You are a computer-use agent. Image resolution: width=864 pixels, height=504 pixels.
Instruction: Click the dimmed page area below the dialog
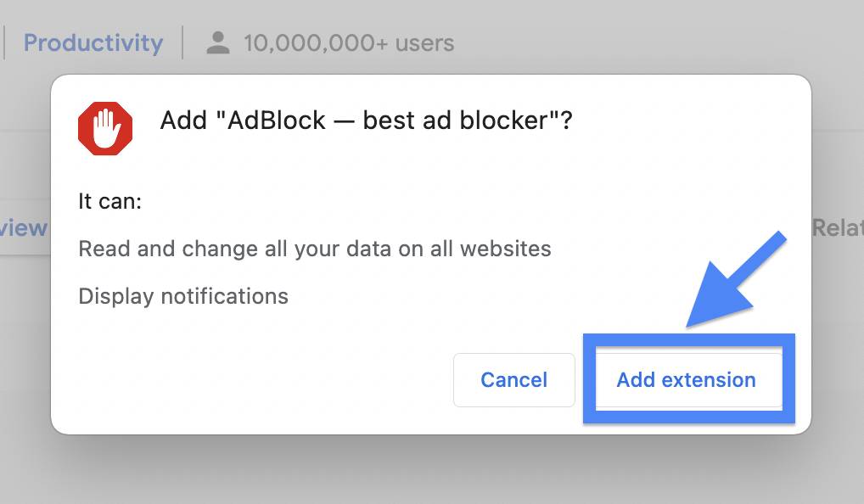[432, 469]
